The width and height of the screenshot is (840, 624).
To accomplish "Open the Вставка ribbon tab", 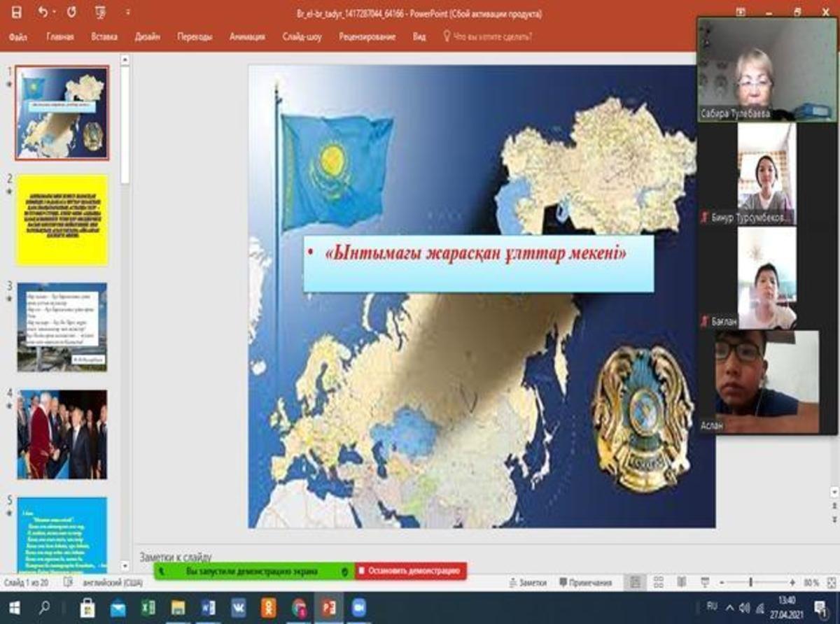I will [x=104, y=37].
